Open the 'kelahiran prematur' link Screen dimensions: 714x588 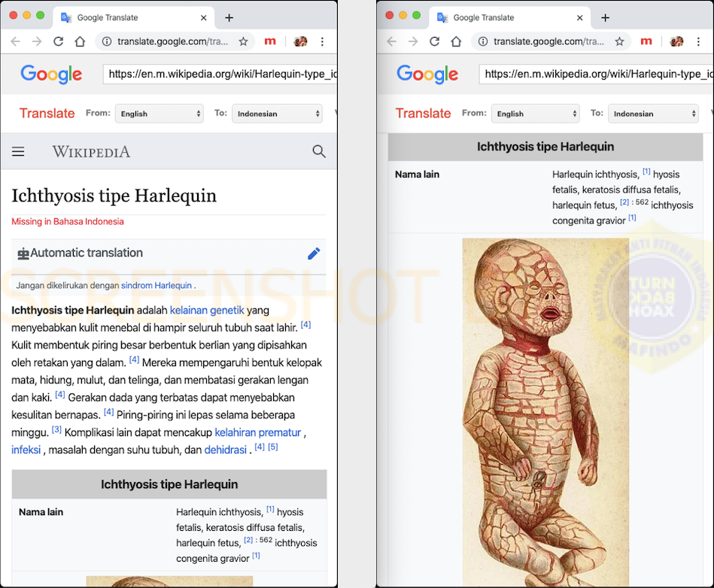pos(258,432)
